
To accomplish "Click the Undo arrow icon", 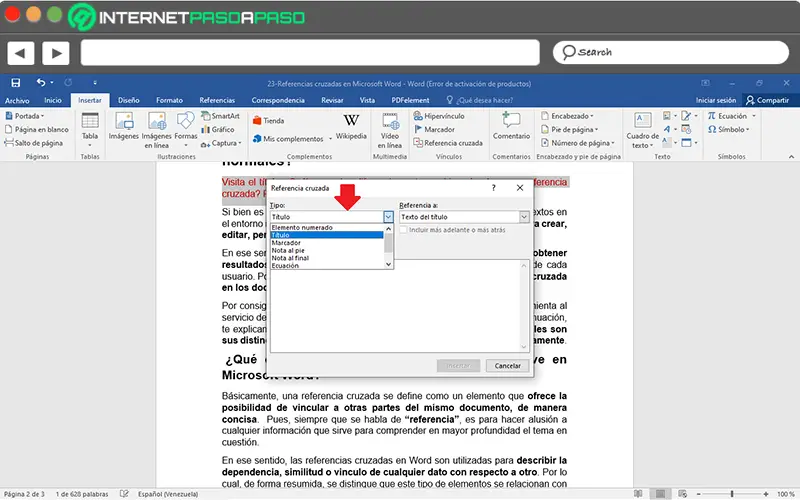I will click(x=41, y=82).
